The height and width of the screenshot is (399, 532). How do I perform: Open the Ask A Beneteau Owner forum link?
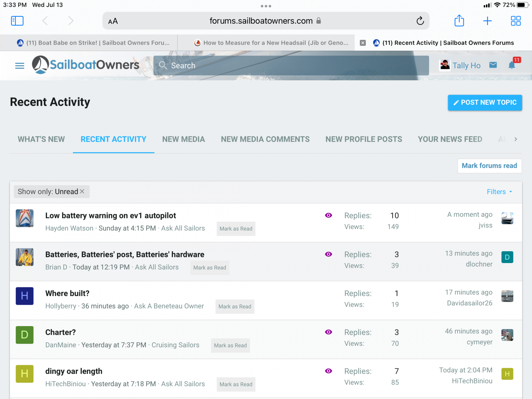(169, 306)
